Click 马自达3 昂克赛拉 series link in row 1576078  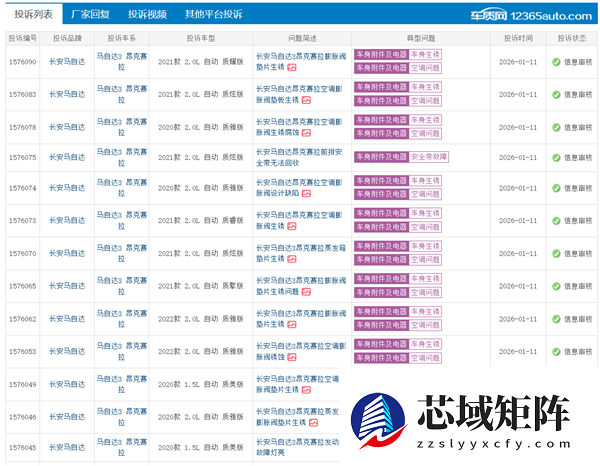pyautogui.click(x=122, y=127)
